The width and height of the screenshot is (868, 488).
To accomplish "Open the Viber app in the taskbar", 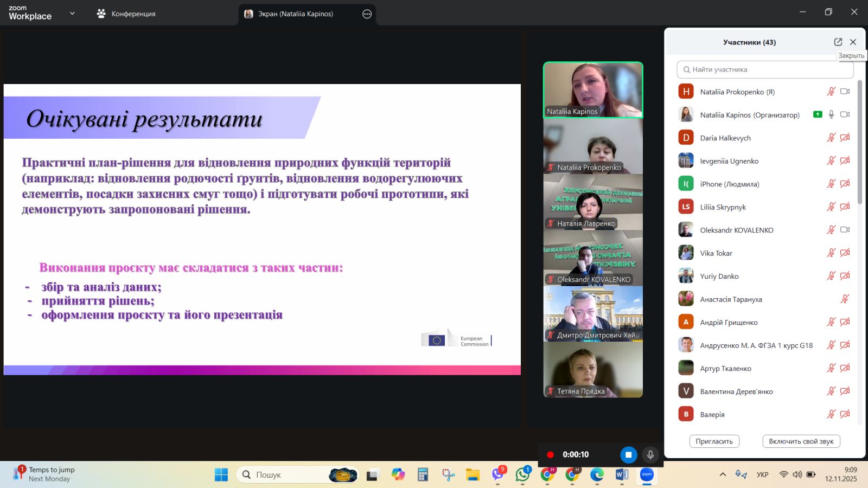I will pos(497,474).
